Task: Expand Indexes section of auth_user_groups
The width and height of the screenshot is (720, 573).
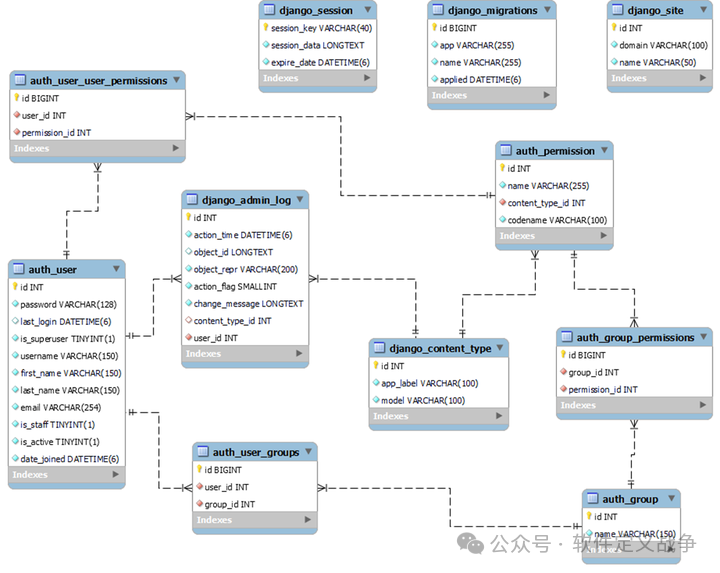Action: 308,519
